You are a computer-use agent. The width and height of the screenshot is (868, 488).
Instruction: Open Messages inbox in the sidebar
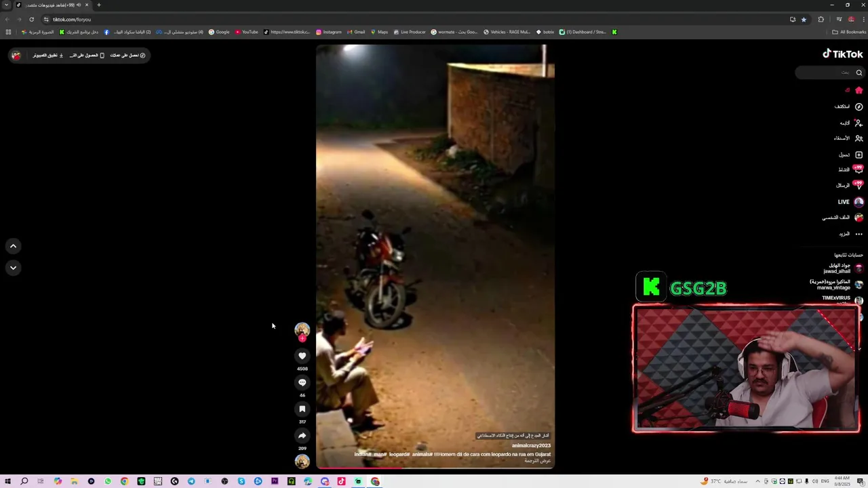(x=849, y=185)
